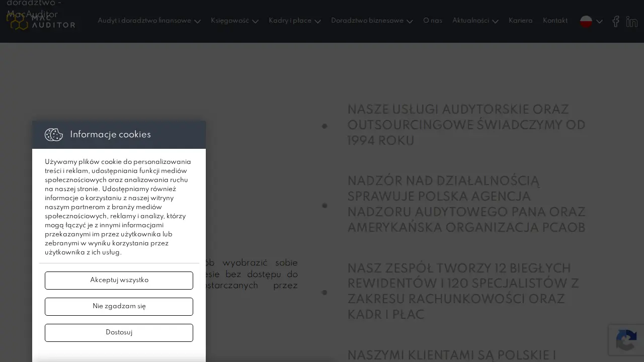This screenshot has height=362, width=644.
Task: Open the Audyt i doradztwo finansowe menu
Action: [144, 21]
